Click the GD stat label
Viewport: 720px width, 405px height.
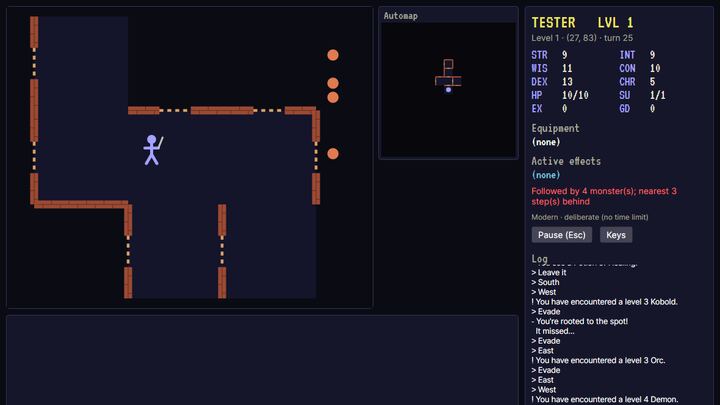624,108
